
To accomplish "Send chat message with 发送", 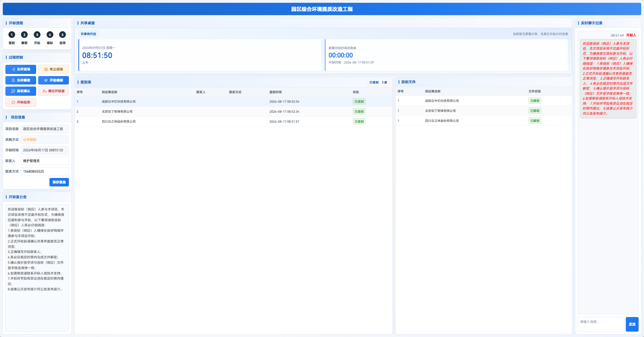I will point(632,324).
